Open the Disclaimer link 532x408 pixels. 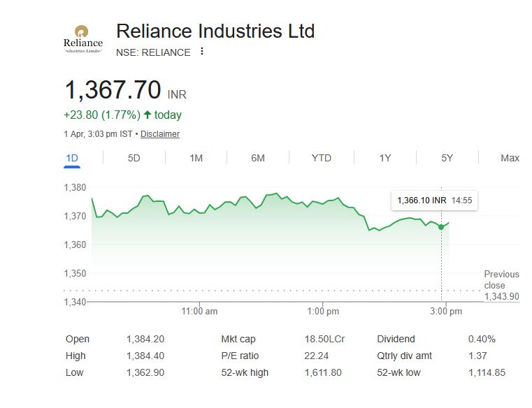pos(160,134)
